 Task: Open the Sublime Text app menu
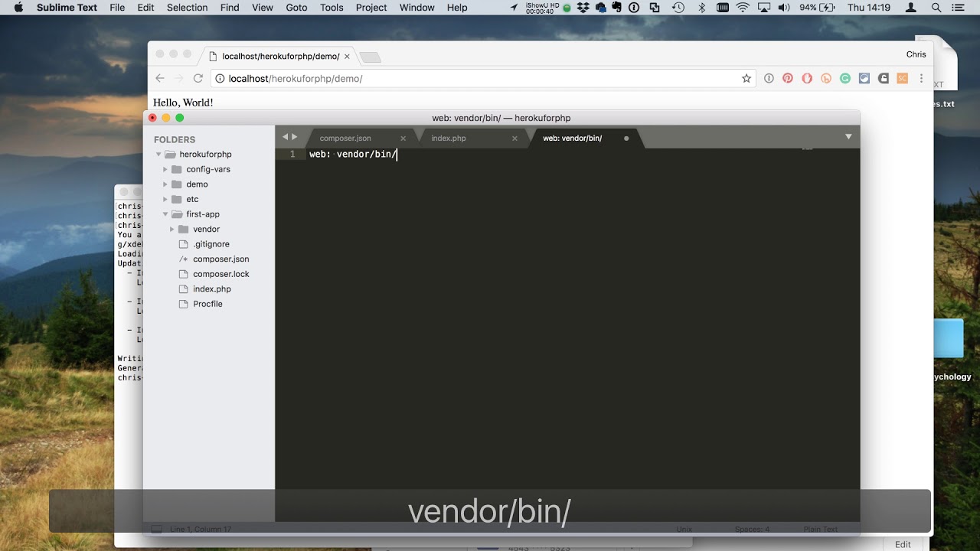(x=67, y=8)
